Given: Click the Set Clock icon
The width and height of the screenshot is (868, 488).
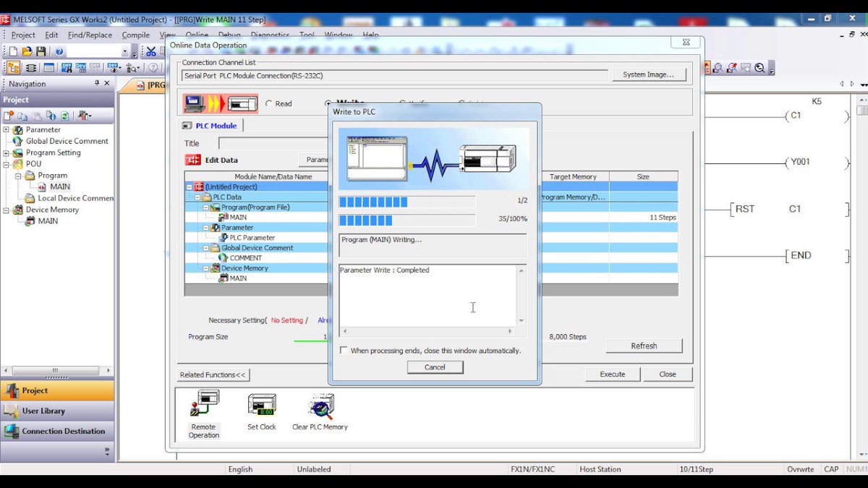Looking at the screenshot, I should [x=262, y=405].
